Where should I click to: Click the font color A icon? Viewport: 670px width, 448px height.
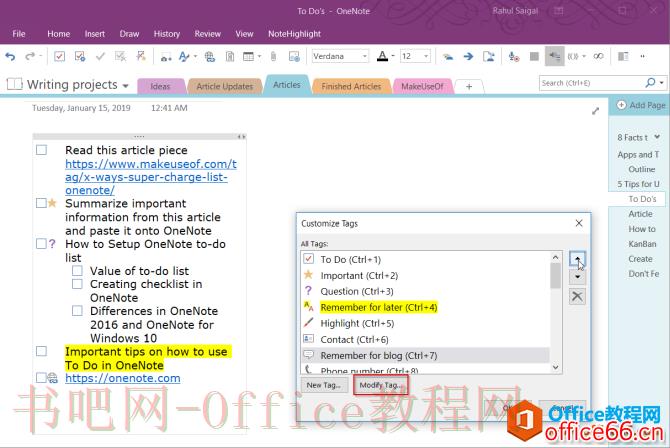tap(382, 56)
